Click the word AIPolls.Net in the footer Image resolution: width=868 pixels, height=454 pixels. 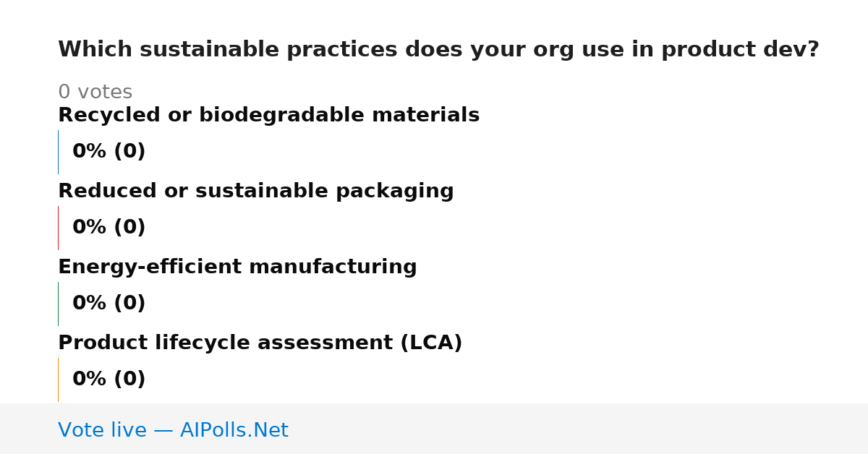tap(234, 430)
